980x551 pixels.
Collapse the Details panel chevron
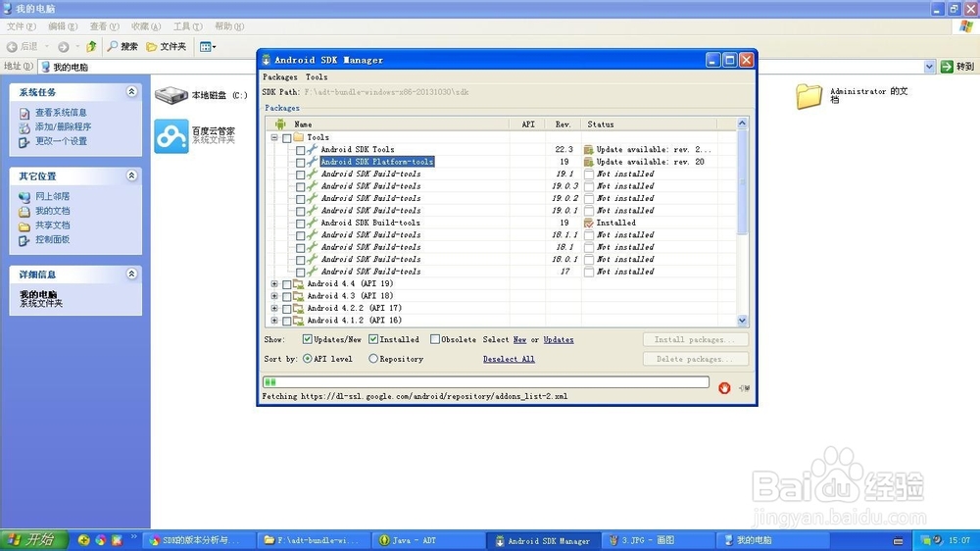coord(131,274)
